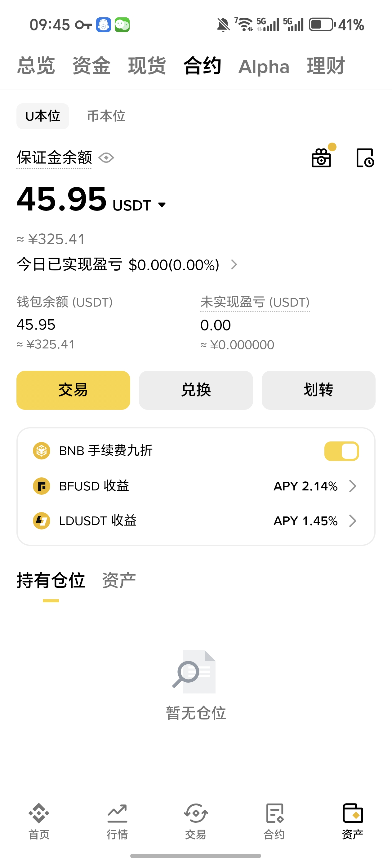Open the USDT currency dropdown
Screen dimensions: 392x868
162,205
